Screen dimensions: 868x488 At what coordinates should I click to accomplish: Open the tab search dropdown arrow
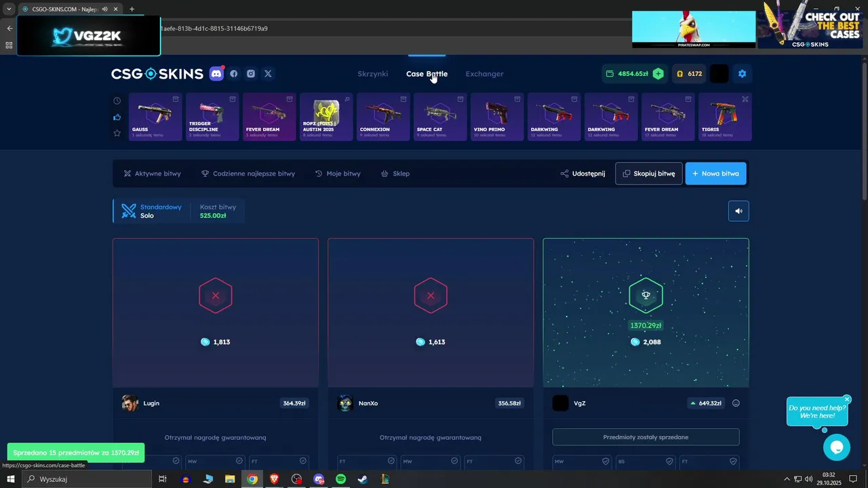[x=9, y=9]
